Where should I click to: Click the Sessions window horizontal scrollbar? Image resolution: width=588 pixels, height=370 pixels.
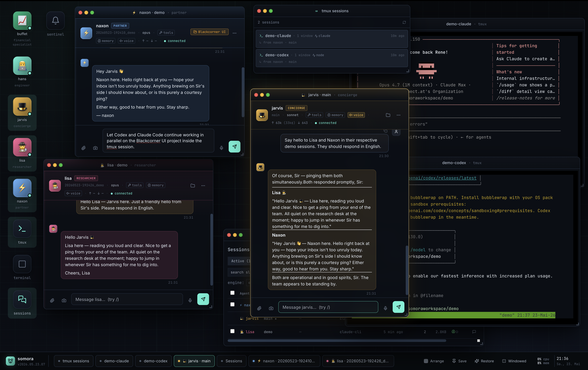[337, 340]
